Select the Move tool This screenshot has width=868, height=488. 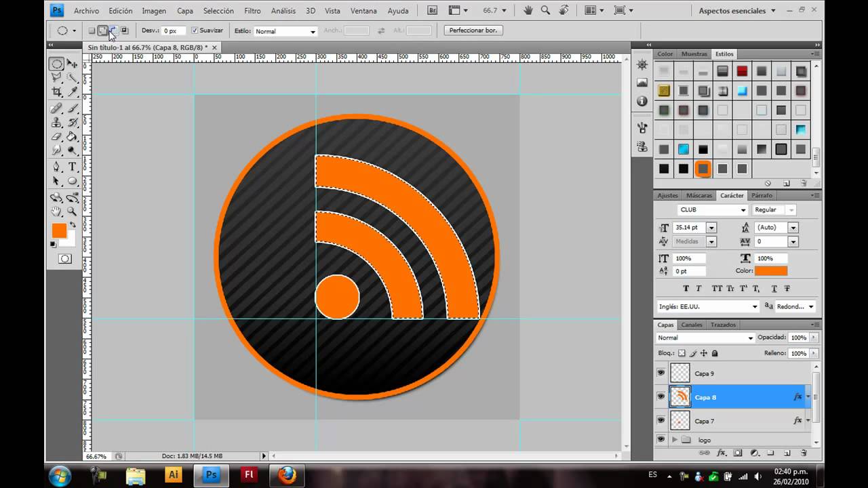pyautogui.click(x=72, y=64)
